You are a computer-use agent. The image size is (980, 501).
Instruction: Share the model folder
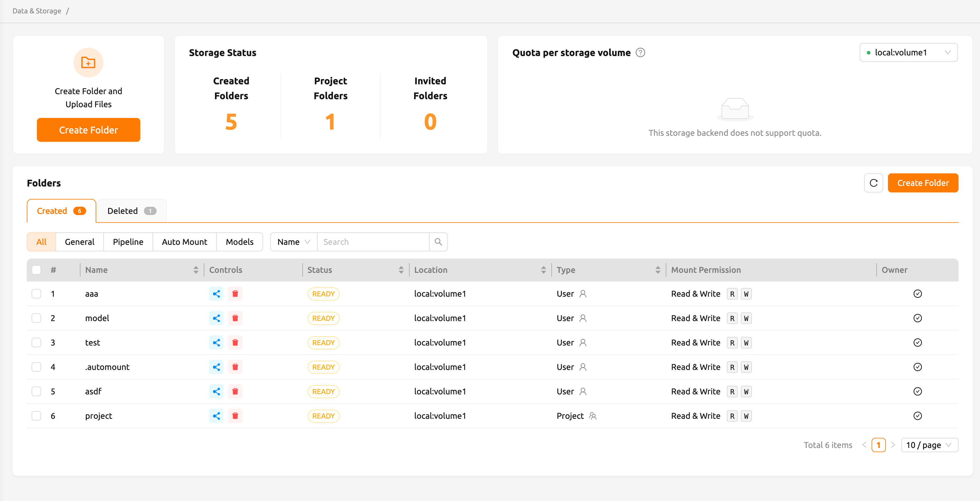click(216, 318)
